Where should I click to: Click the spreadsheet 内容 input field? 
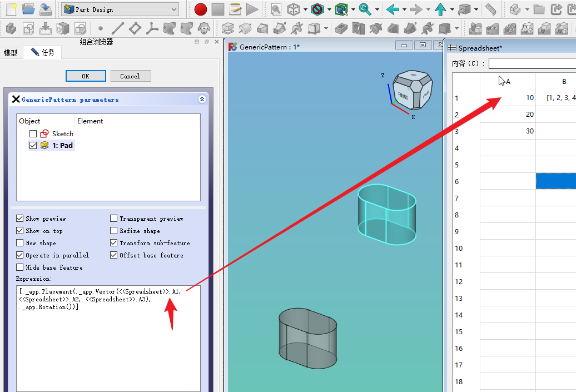point(532,63)
